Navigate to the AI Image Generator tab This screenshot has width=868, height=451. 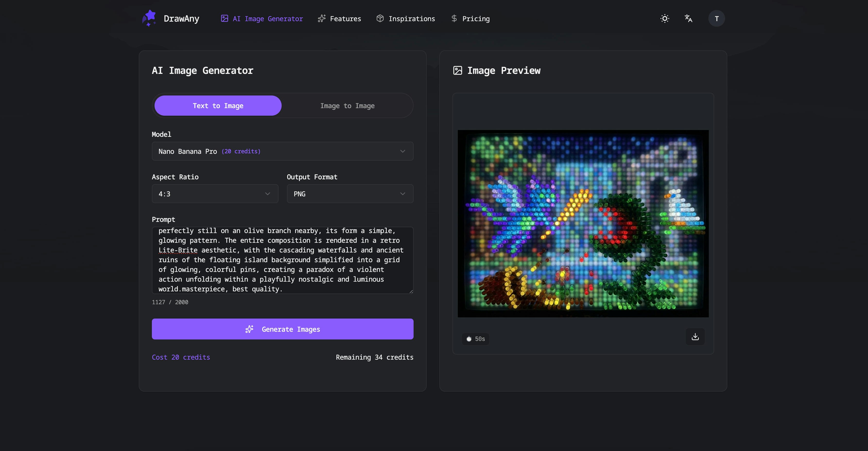[261, 18]
